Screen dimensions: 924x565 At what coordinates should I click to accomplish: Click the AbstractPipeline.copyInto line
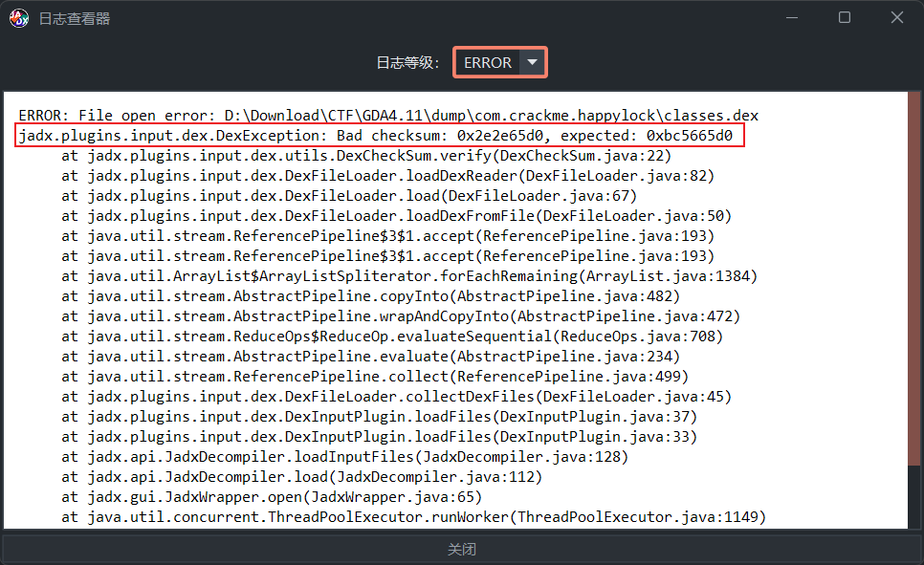click(x=370, y=295)
